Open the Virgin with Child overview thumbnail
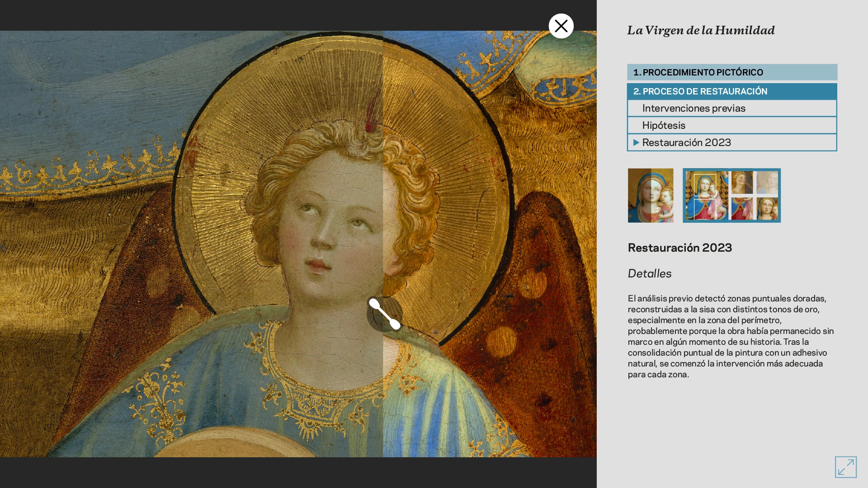The image size is (868, 488). (x=707, y=196)
